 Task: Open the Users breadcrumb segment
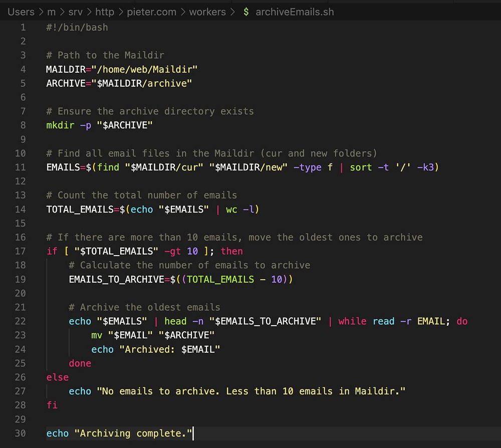tap(21, 12)
